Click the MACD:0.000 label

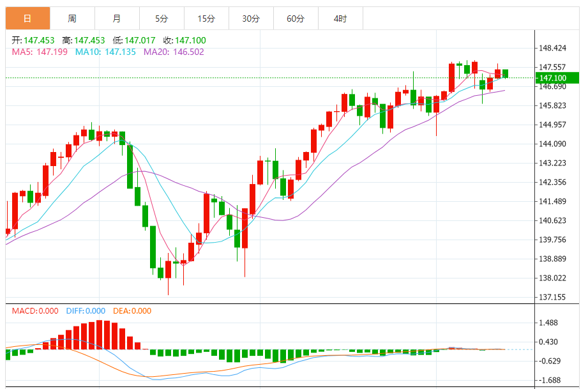(35, 311)
